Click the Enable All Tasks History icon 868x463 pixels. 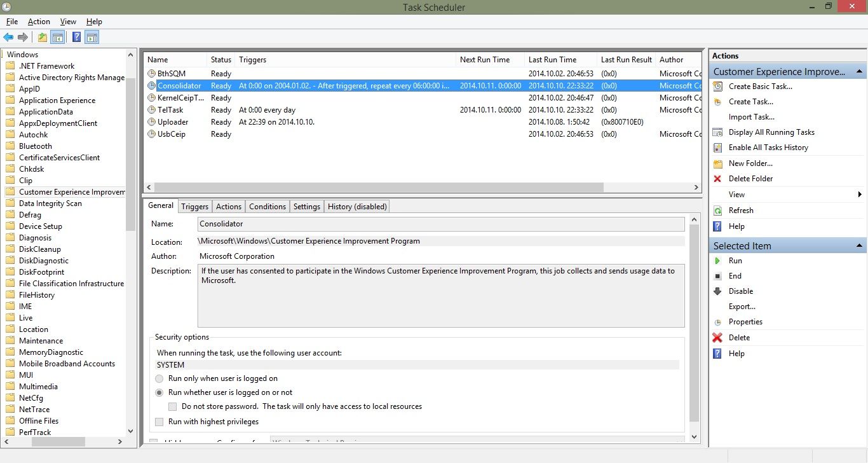[x=718, y=148]
